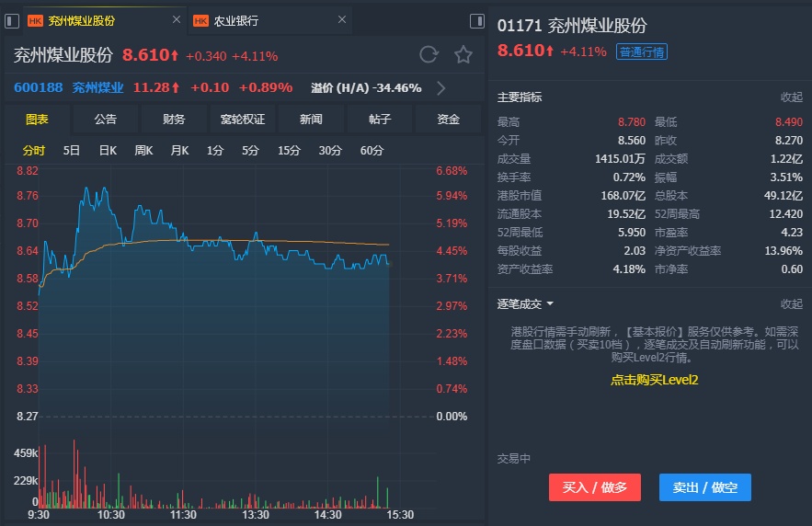The height and width of the screenshot is (526, 812).
Task: Toggle the right panel layout icon
Action: [476, 20]
